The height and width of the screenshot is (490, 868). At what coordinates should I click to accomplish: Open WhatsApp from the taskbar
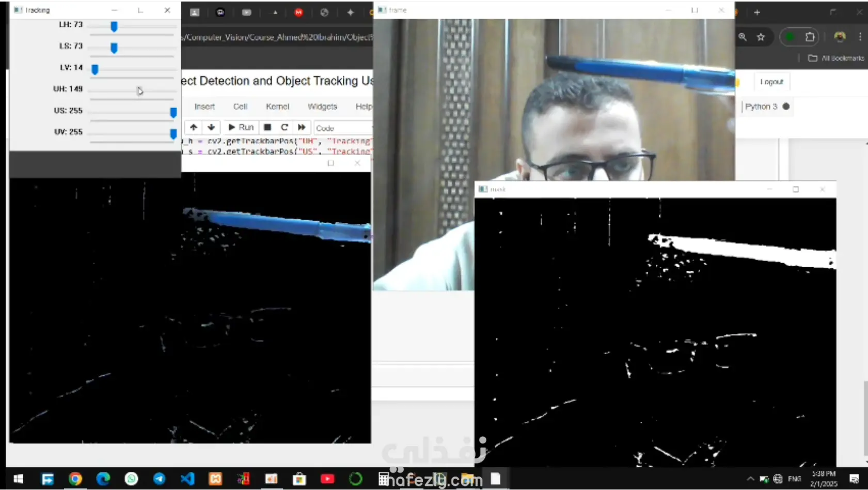pyautogui.click(x=132, y=479)
